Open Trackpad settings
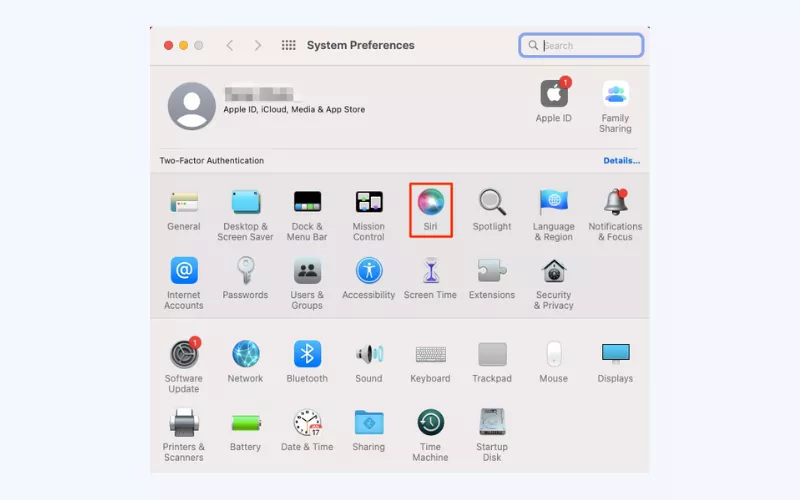This screenshot has width=800, height=500. (492, 361)
